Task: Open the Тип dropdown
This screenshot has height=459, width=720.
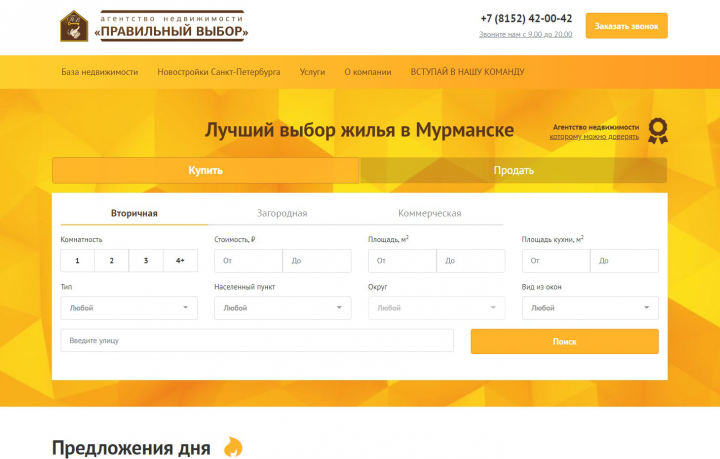Action: point(129,308)
